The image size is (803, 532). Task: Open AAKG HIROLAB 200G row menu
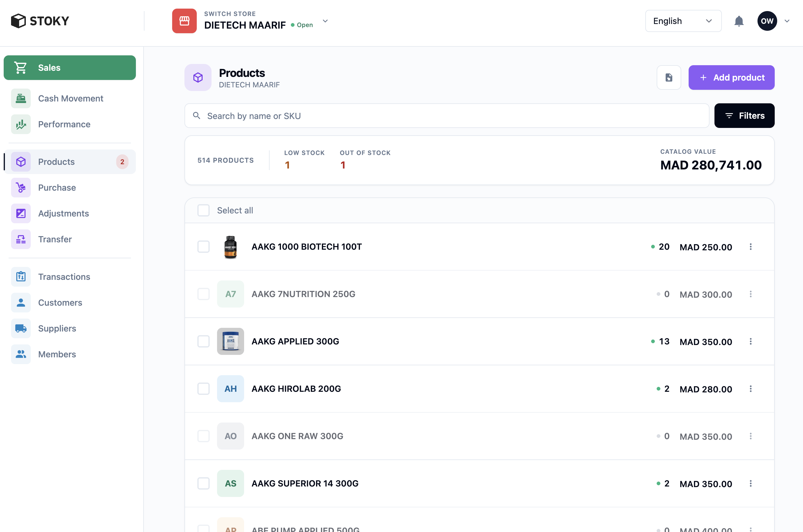(x=750, y=389)
